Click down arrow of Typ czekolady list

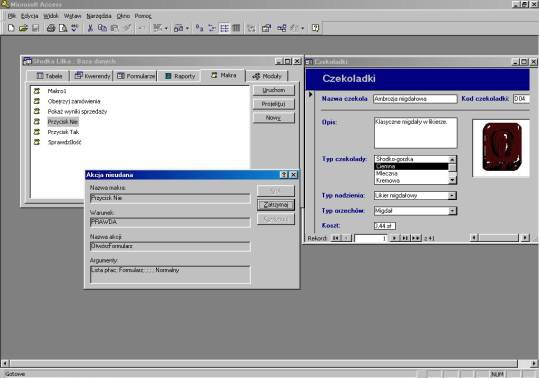point(452,180)
